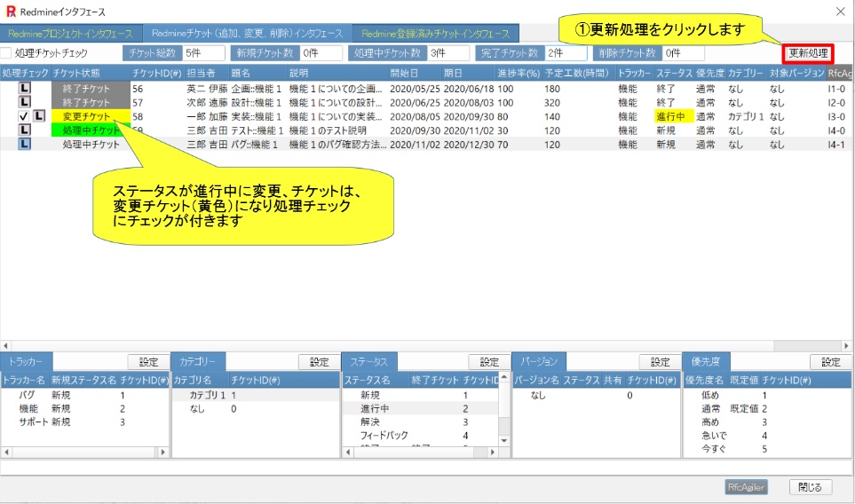The image size is (855, 504).
Task: Click the 進捗率(%) column header
Action: (519, 73)
